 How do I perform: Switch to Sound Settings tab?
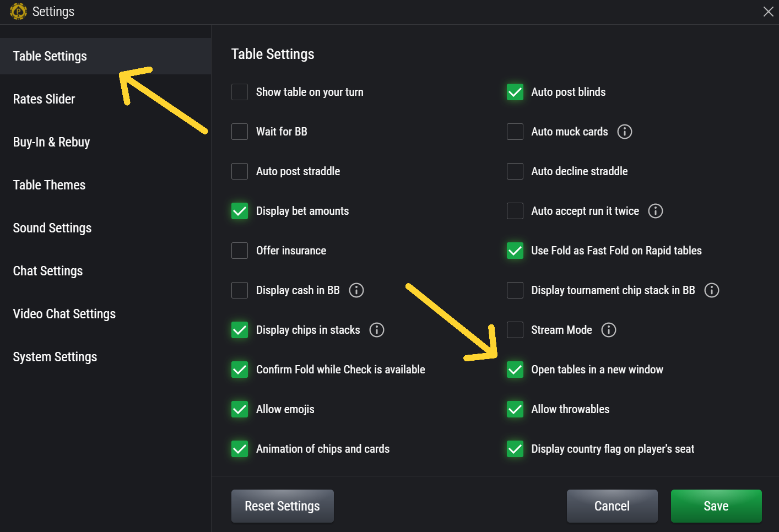pos(52,228)
